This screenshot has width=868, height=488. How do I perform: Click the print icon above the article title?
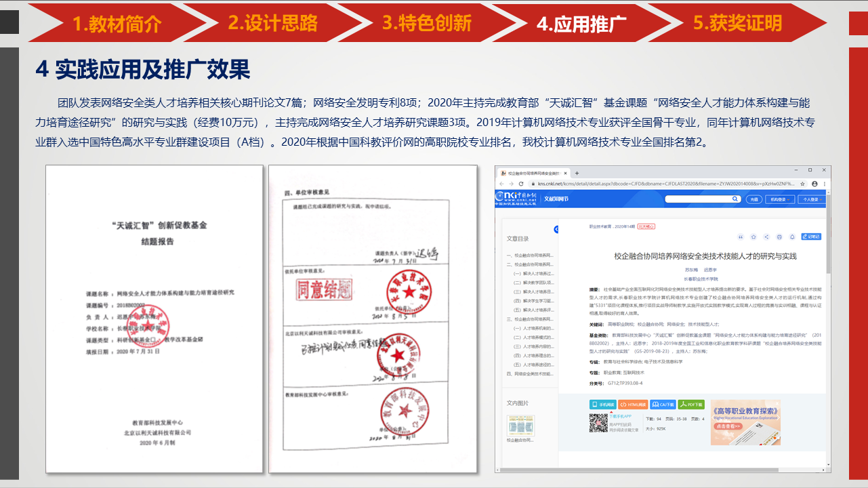[x=779, y=237]
